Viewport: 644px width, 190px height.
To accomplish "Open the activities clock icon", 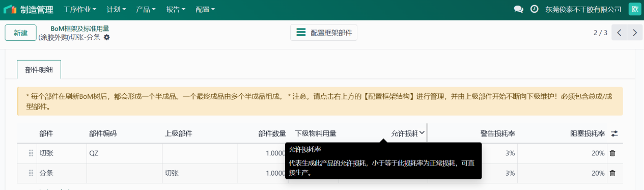I will pyautogui.click(x=534, y=9).
